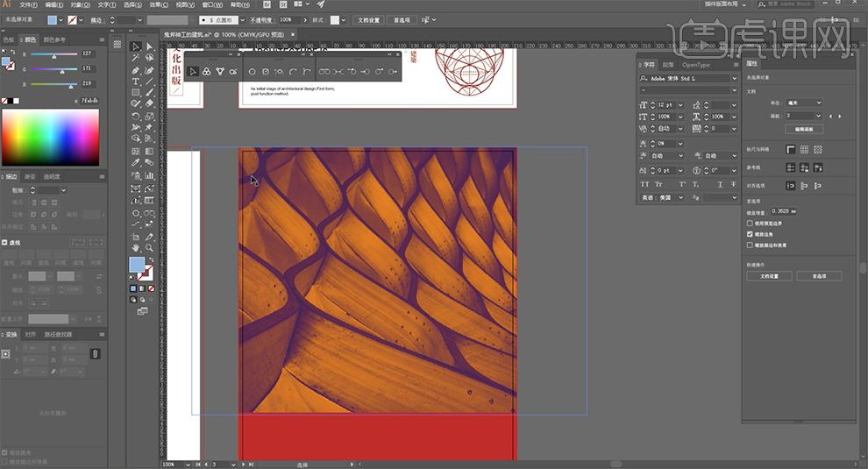The width and height of the screenshot is (868, 469).
Task: Click 文档设置 button in the control bar
Action: (368, 19)
